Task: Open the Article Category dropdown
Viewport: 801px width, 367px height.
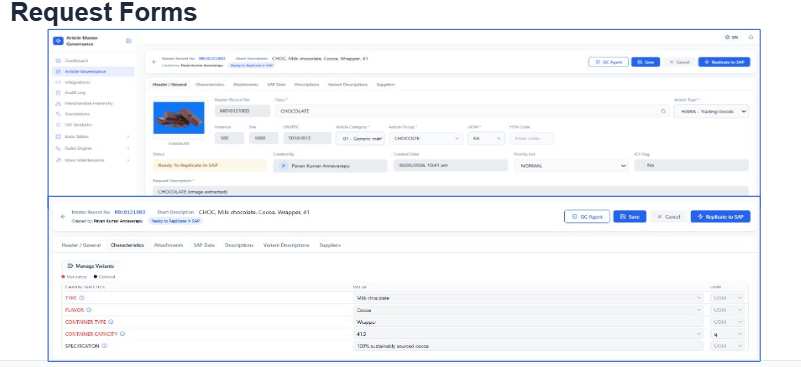Action: click(360, 139)
